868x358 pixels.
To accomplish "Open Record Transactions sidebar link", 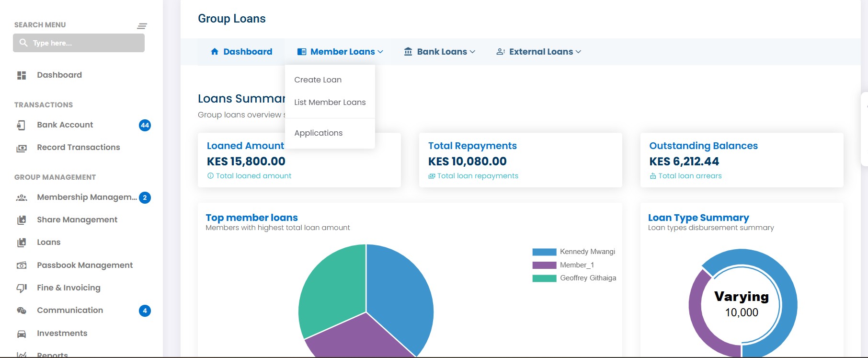I will coord(79,148).
